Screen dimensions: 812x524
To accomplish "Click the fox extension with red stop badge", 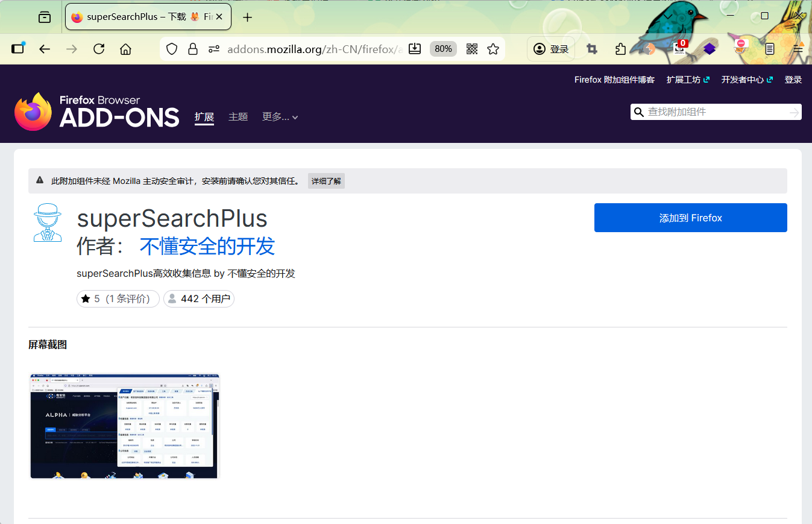I will (x=740, y=47).
